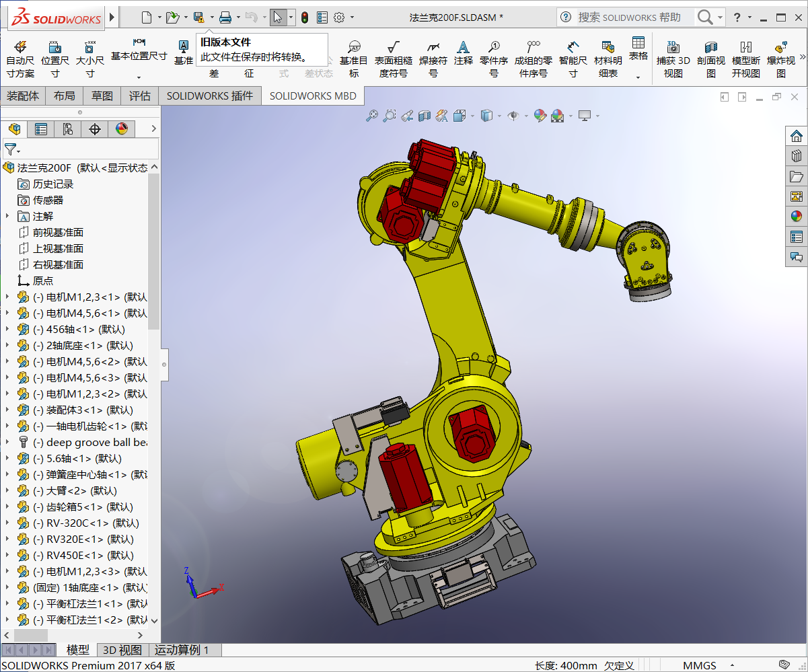Select 原点 origin in tree
The image size is (808, 672).
tap(43, 281)
